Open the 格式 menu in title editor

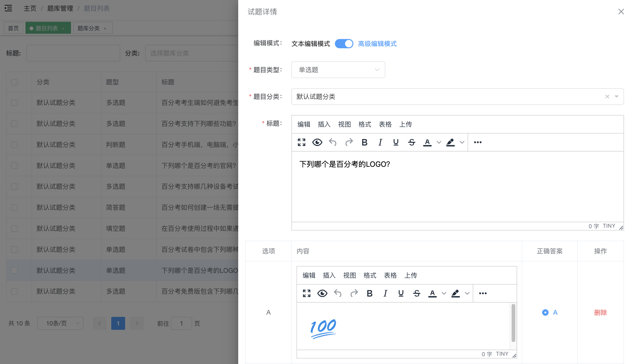pyautogui.click(x=365, y=124)
